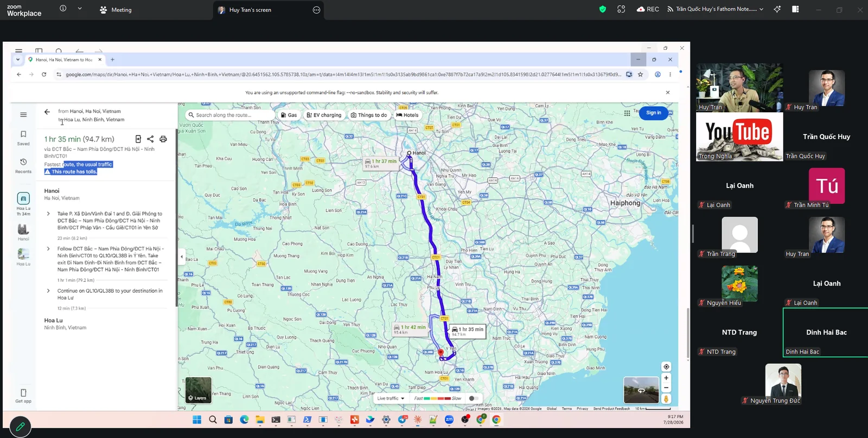Click the green annotate pencil button
Screen dimensions: 868x438
(x=20, y=427)
